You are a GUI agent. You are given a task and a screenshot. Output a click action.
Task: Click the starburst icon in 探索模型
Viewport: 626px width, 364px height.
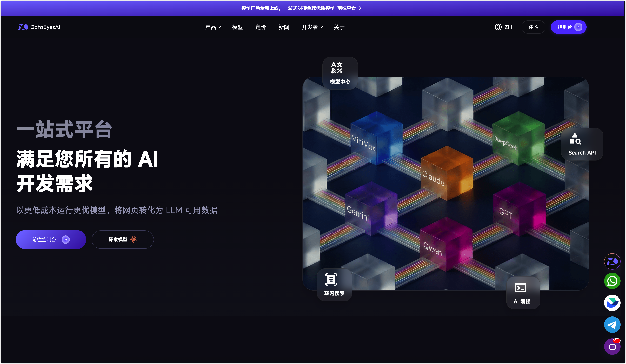tap(134, 240)
